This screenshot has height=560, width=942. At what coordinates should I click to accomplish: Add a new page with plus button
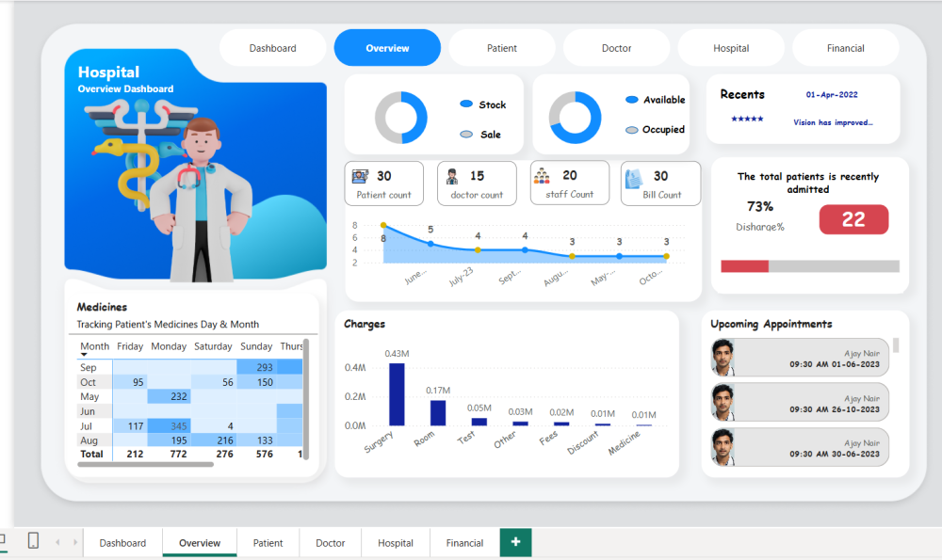(515, 542)
